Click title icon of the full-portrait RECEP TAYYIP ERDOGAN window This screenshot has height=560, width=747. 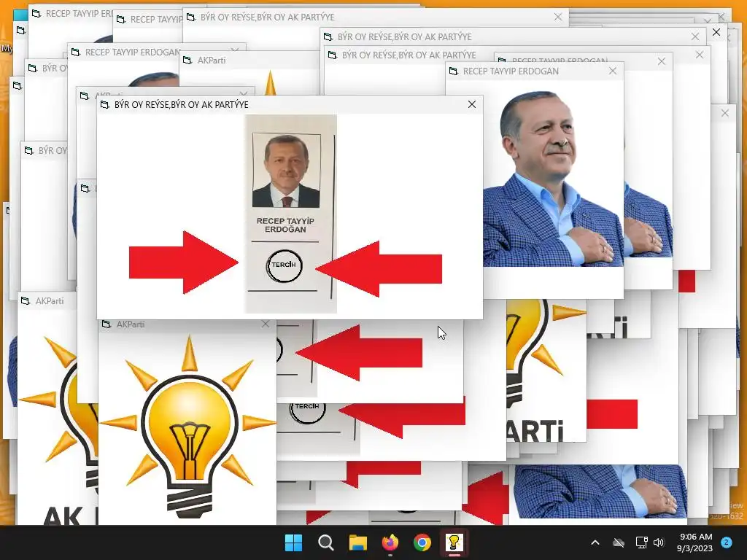pyautogui.click(x=454, y=71)
